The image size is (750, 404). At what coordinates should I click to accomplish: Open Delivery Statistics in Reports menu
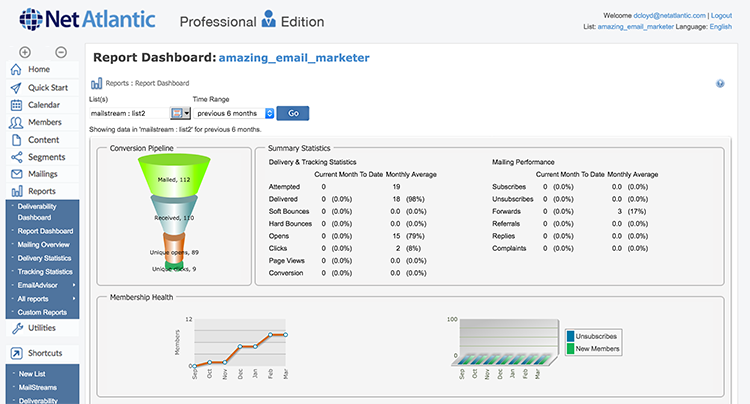pyautogui.click(x=44, y=257)
